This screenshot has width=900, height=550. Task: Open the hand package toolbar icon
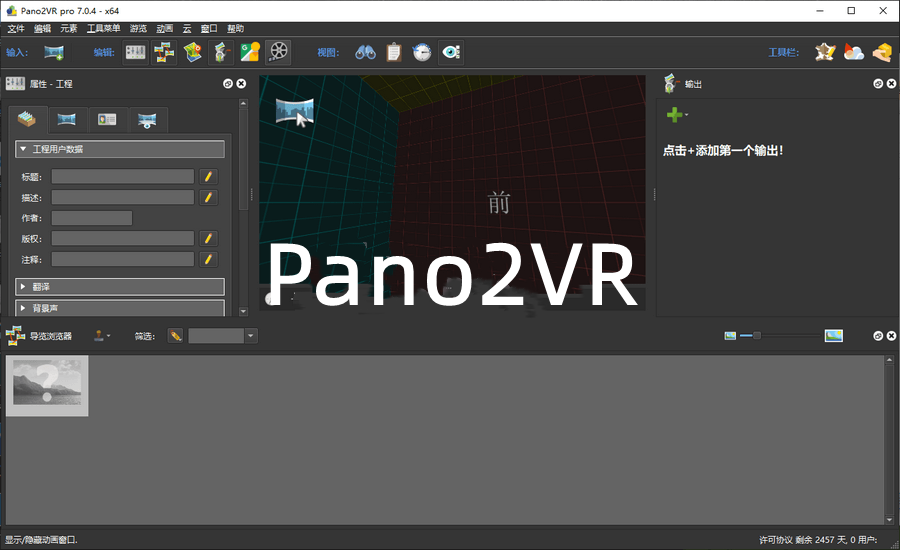tap(882, 53)
